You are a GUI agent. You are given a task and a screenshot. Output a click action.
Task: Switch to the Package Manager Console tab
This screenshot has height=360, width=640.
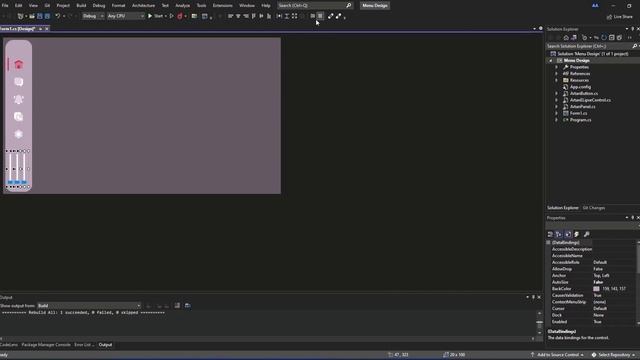(x=46, y=345)
